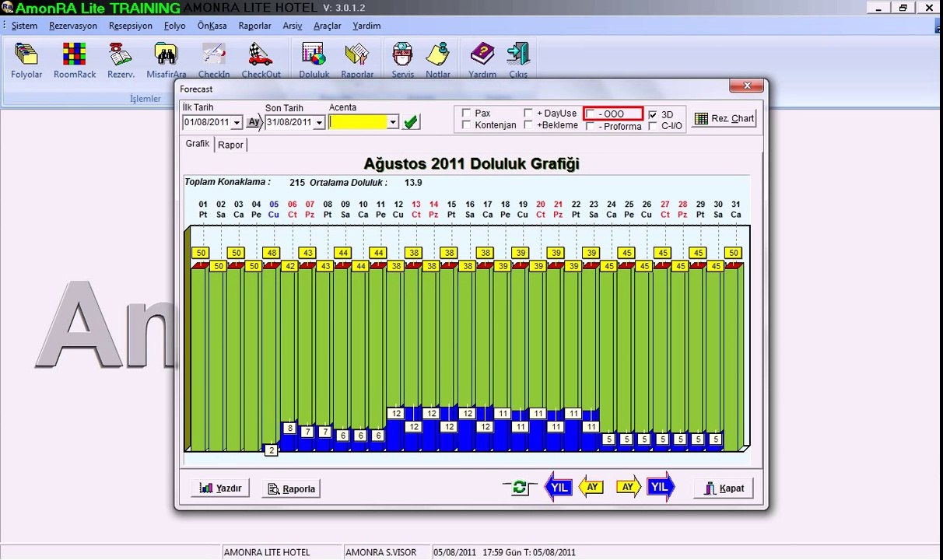
Task: Tick the +Bekleme checkbox
Action: tap(528, 125)
